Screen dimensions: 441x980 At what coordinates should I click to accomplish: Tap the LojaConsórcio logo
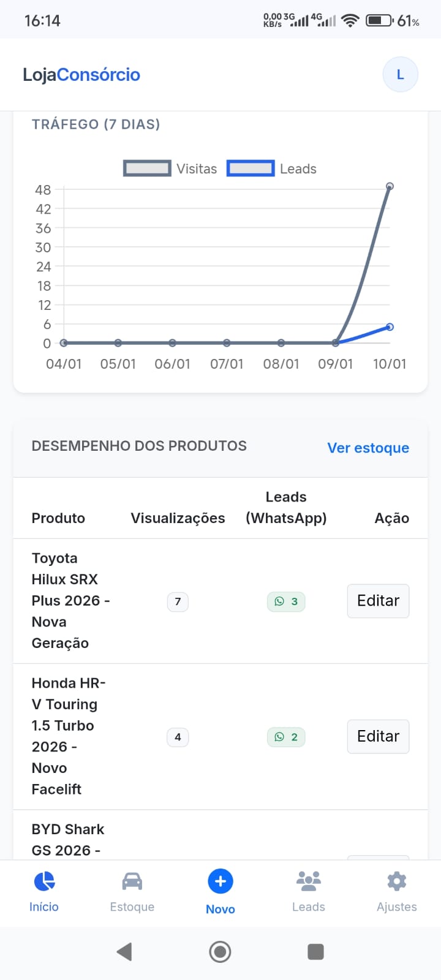(x=81, y=75)
